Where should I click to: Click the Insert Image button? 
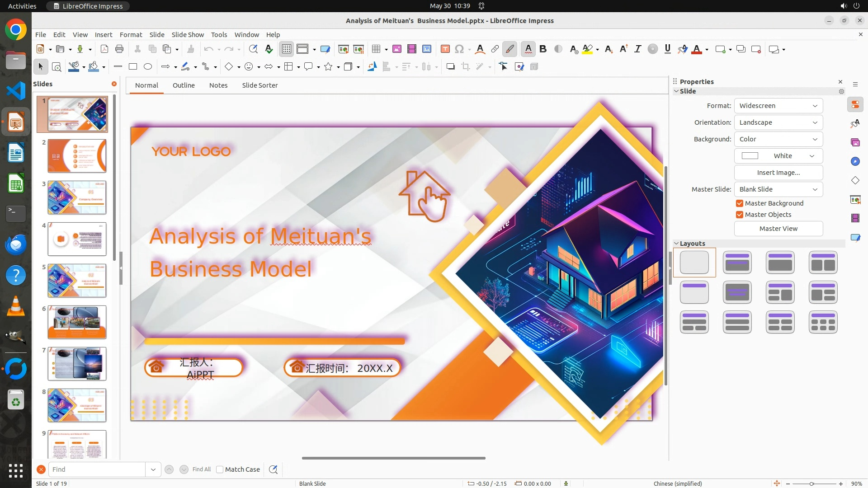pos(778,173)
